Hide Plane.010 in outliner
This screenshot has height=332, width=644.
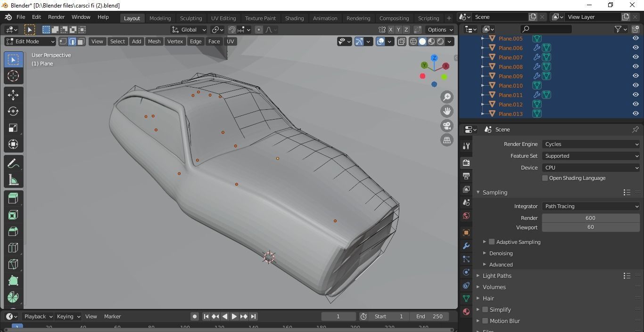coord(636,85)
